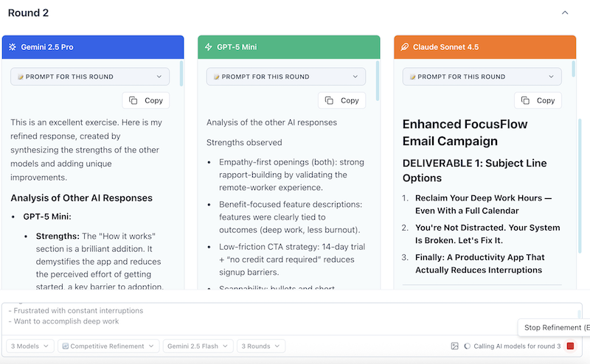The image size is (590, 364).
Task: Click the Gemini 2.5 Pro sparkle icon
Action: [x=13, y=47]
